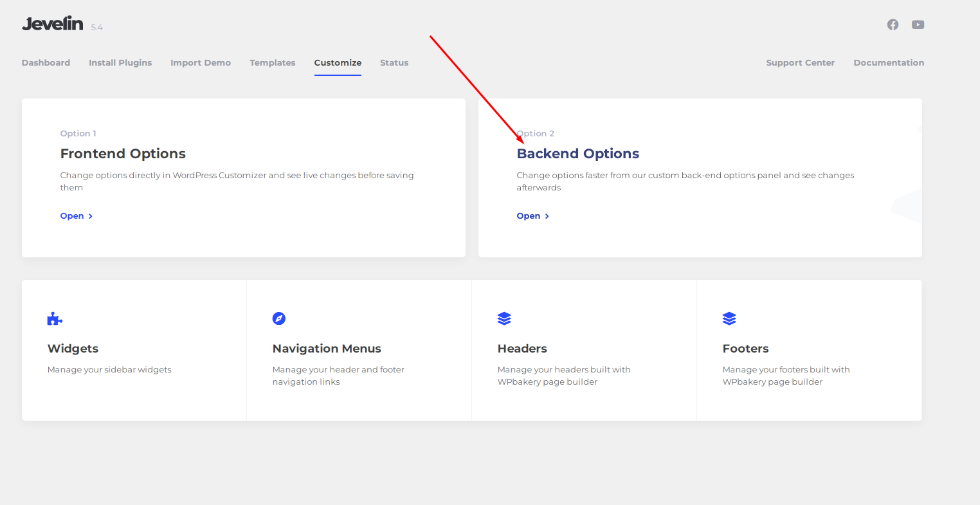Image resolution: width=980 pixels, height=505 pixels.
Task: Click the Navigation Menus compass icon
Action: coord(279,318)
